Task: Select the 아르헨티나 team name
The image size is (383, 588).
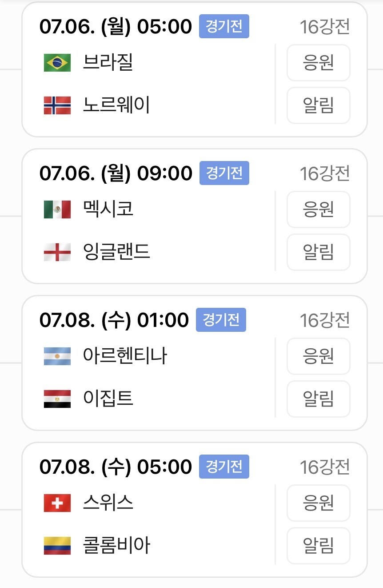Action: (x=125, y=355)
